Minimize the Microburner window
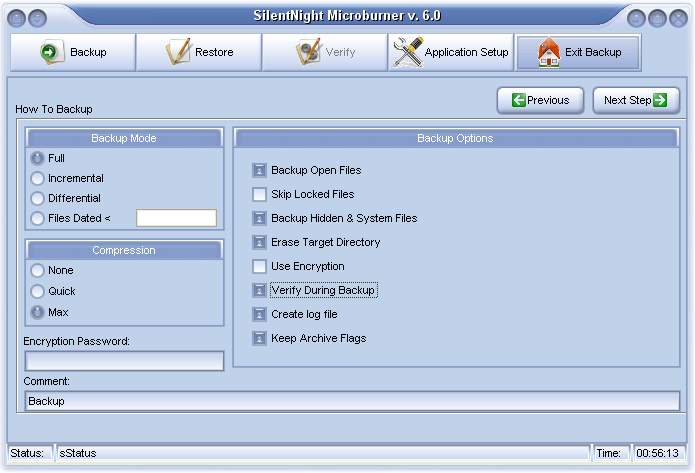The image size is (695, 473). coord(636,19)
